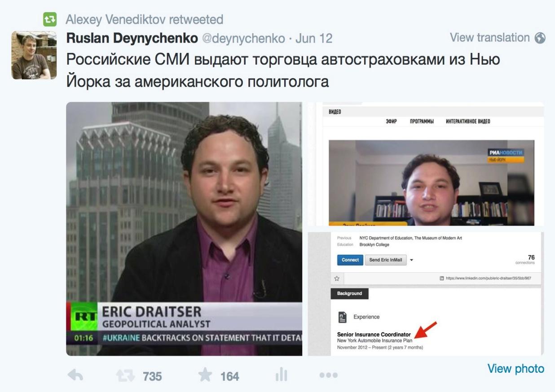Image resolution: width=555 pixels, height=392 pixels.
Task: Click the globe icon beside View translation
Action: (x=540, y=39)
